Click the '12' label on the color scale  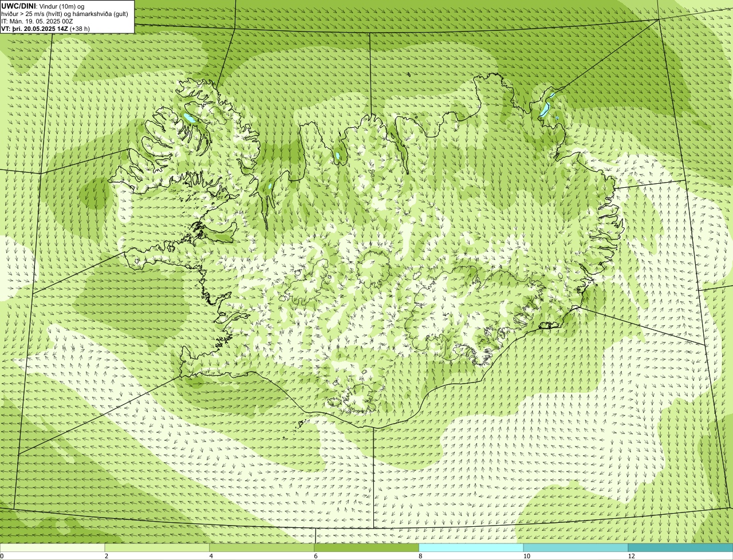coord(631,556)
